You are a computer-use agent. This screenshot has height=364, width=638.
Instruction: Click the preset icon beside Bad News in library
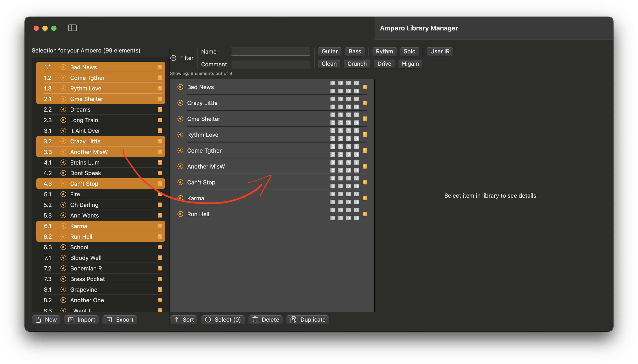point(180,87)
